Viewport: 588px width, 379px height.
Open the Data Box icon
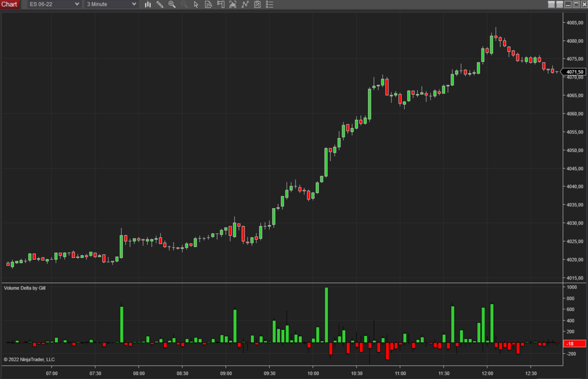click(x=208, y=5)
